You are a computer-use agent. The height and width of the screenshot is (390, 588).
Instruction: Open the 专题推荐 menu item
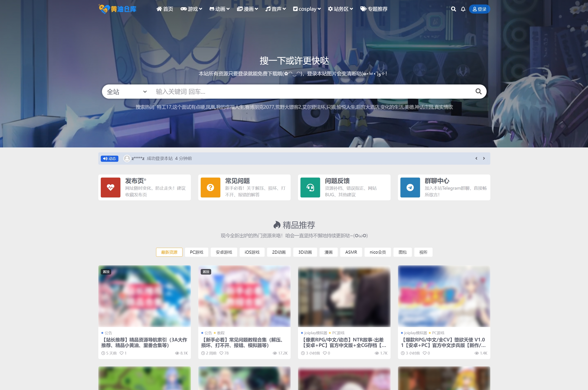[374, 9]
